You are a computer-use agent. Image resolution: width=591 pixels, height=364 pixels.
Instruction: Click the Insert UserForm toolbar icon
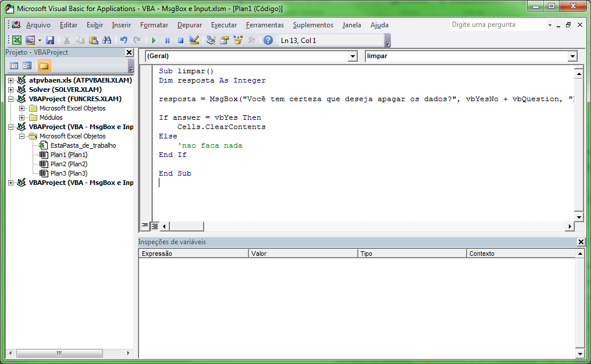point(30,40)
